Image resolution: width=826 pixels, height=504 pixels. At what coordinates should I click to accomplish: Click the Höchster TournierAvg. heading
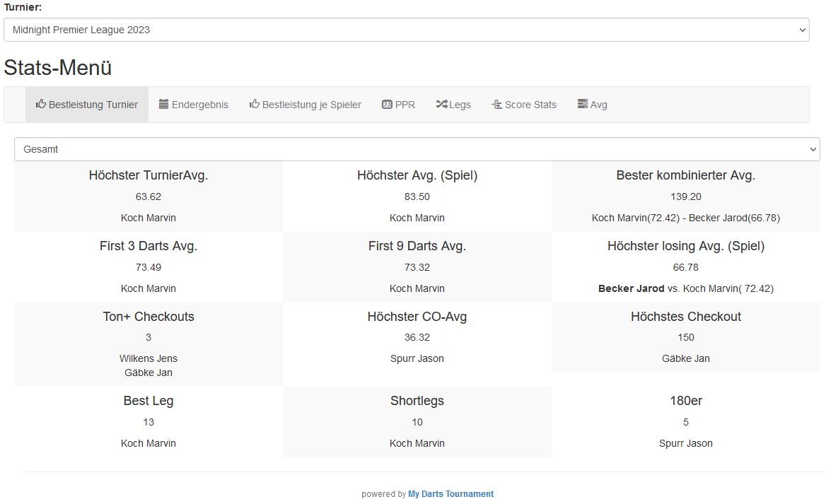click(x=148, y=175)
